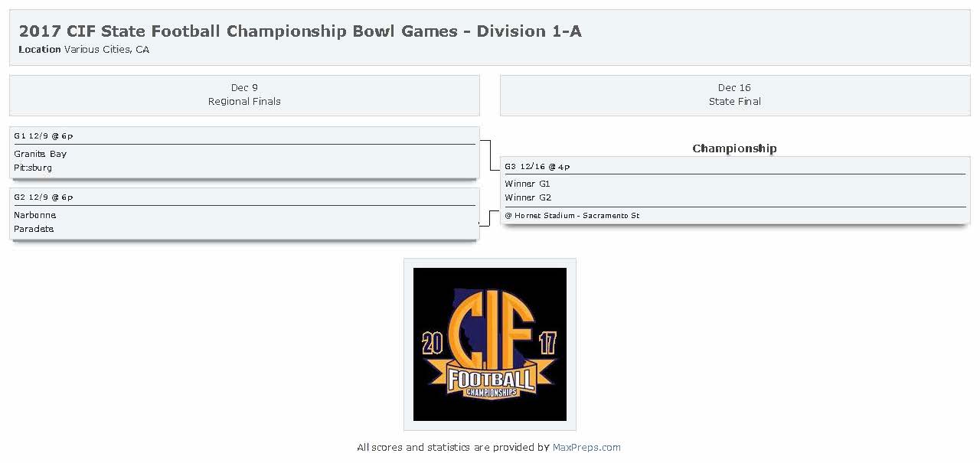Click the Winner G1 slot
Image resolution: width=980 pixels, height=463 pixels.
point(528,184)
